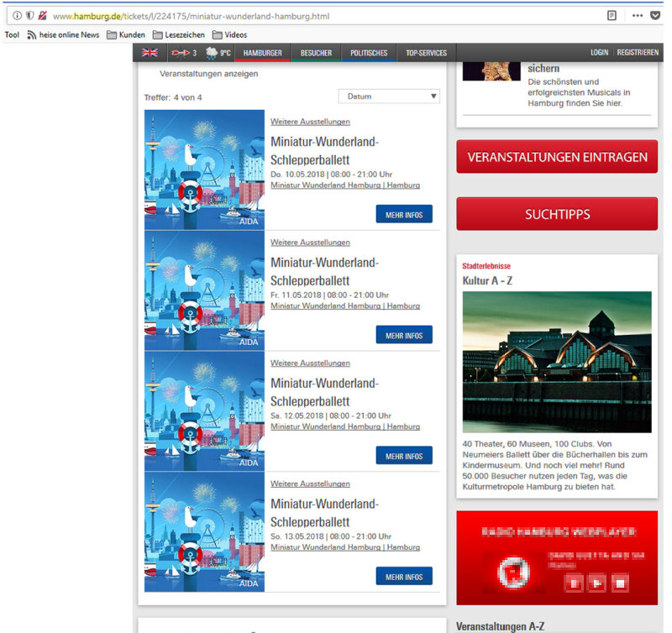Select the POLITISCHES navigation tab

pyautogui.click(x=369, y=53)
